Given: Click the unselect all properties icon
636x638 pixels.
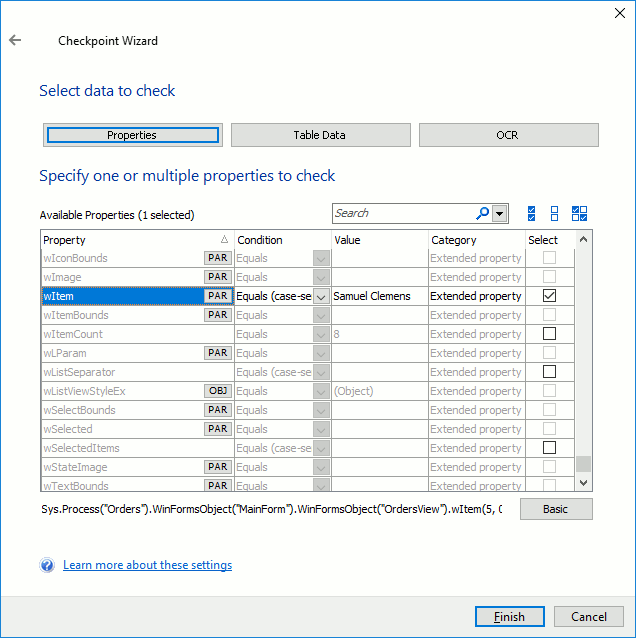Looking at the screenshot, I should (x=554, y=213).
